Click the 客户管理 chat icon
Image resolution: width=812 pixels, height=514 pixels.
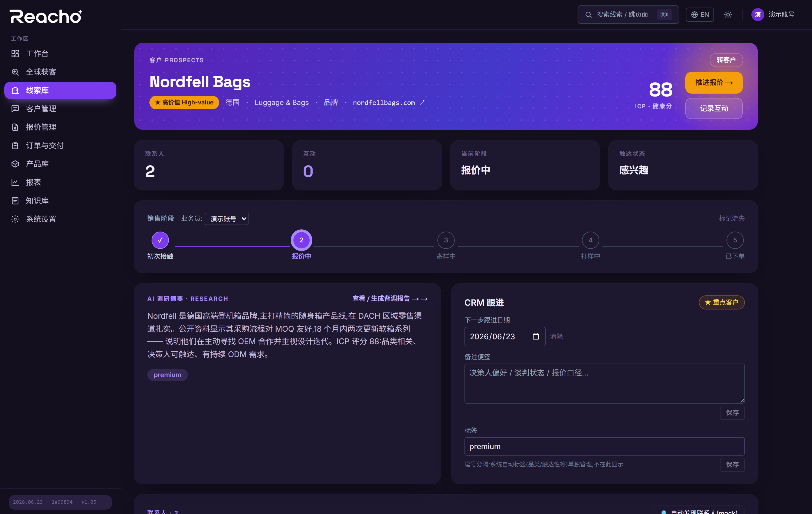pos(15,108)
